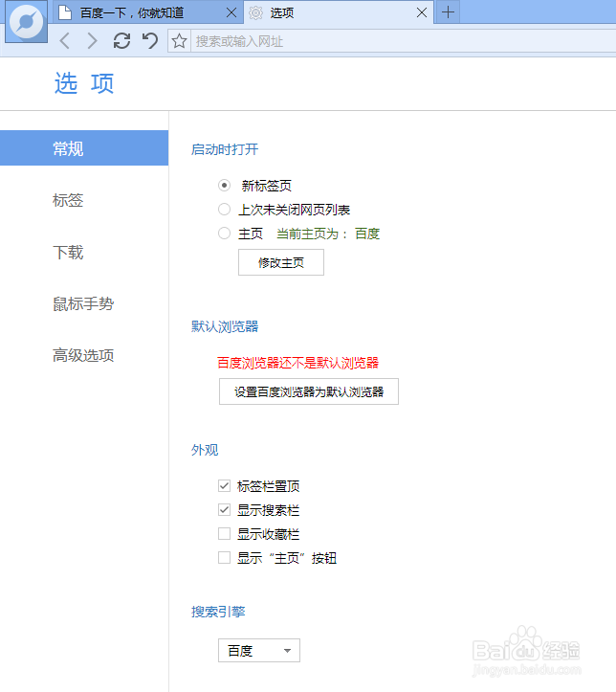Click the Baidu browser logo icon
This screenshot has width=616, height=692.
point(27,22)
